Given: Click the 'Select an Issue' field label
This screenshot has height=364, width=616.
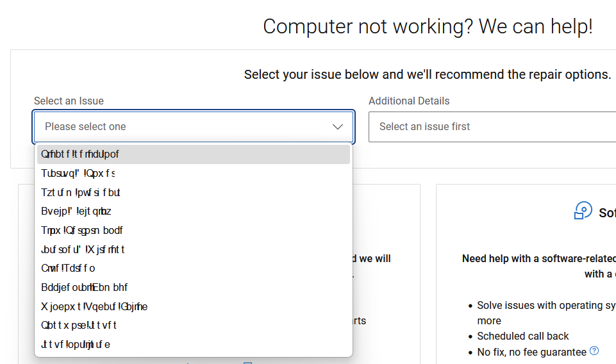Looking at the screenshot, I should [x=69, y=101].
